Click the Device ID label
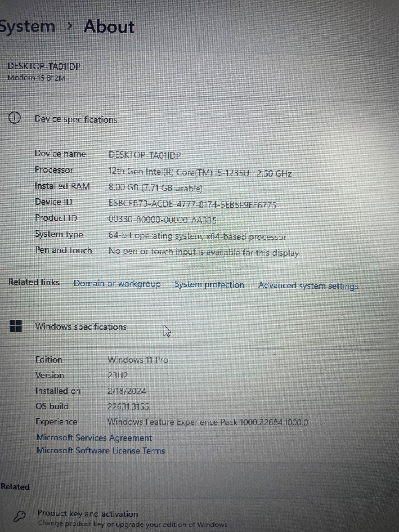This screenshot has height=532, width=399. pyautogui.click(x=54, y=202)
